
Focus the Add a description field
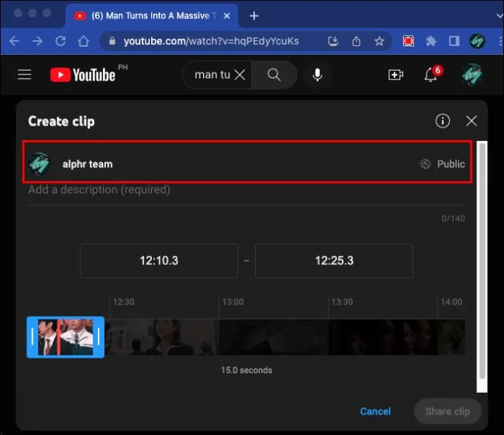click(246, 190)
